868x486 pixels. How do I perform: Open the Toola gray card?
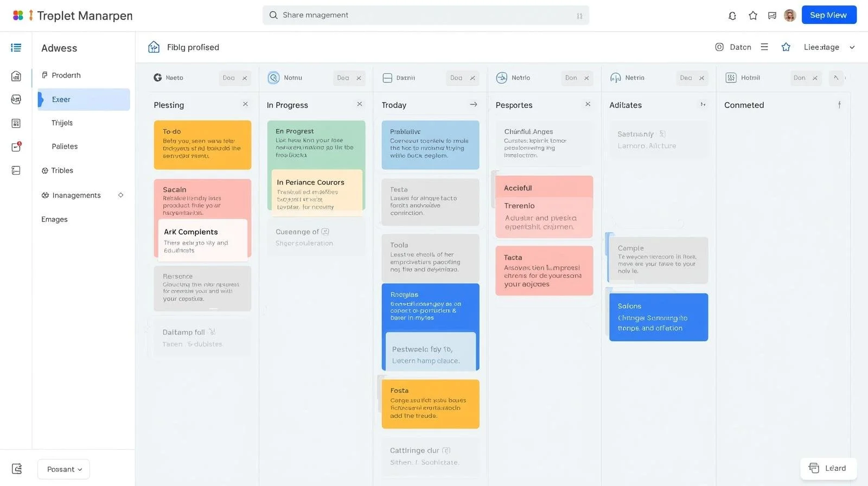coord(430,258)
